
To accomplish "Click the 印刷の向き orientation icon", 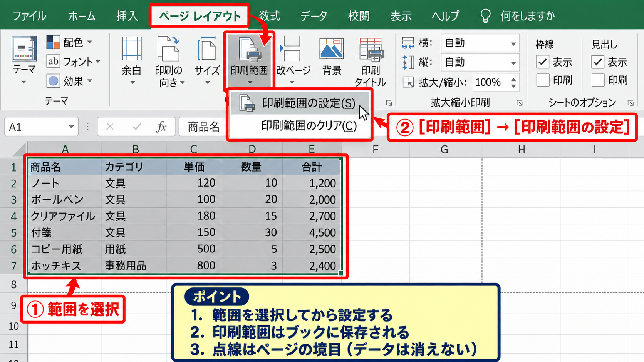I will click(168, 48).
